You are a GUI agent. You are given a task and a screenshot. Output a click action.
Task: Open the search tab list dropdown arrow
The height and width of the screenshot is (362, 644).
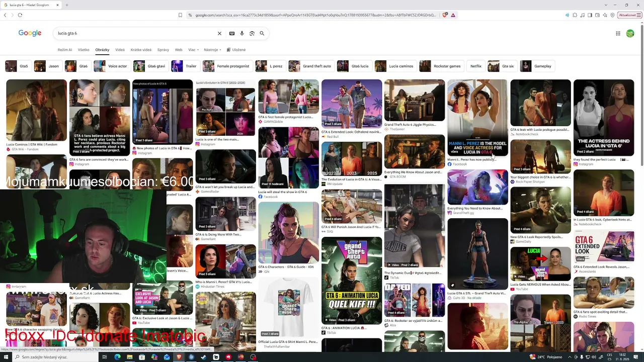coord(605,5)
